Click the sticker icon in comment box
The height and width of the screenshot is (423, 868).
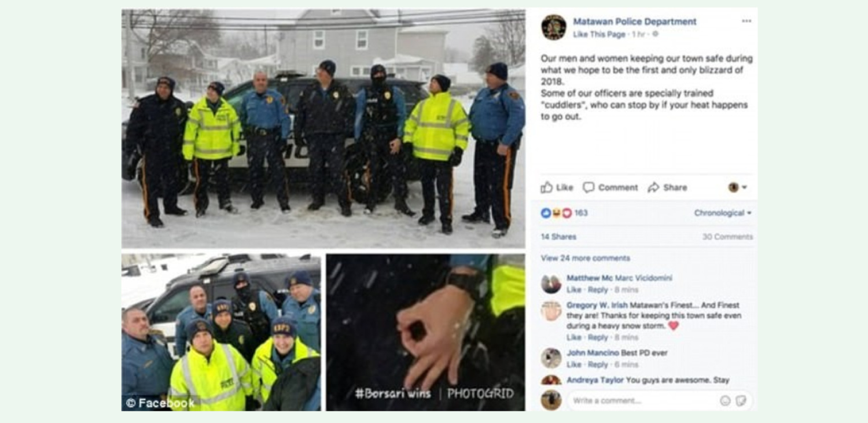(741, 400)
